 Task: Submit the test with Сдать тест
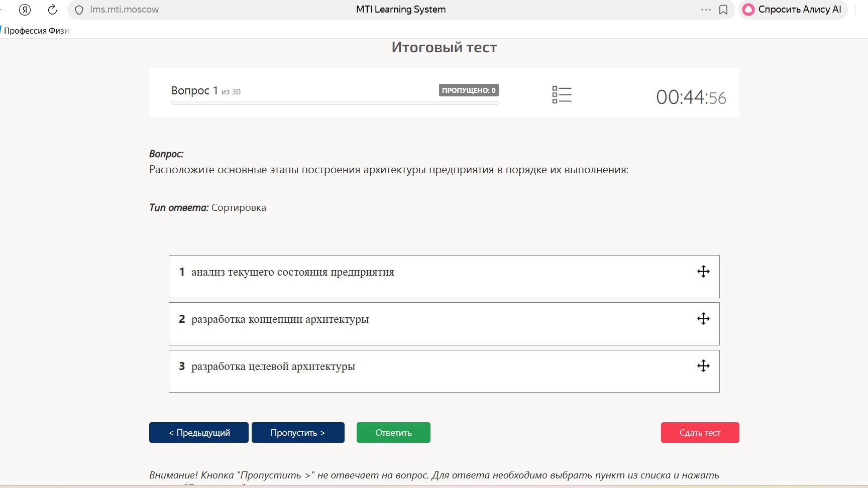click(700, 432)
